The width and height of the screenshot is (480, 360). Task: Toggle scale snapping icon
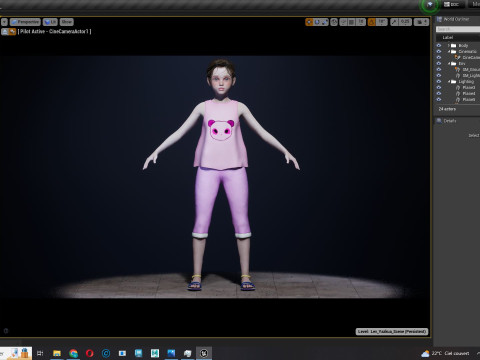[x=394, y=22]
